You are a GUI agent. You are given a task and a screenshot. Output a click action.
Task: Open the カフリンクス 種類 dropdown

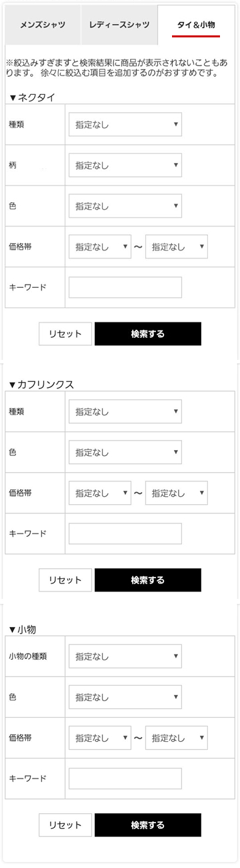[x=125, y=411]
